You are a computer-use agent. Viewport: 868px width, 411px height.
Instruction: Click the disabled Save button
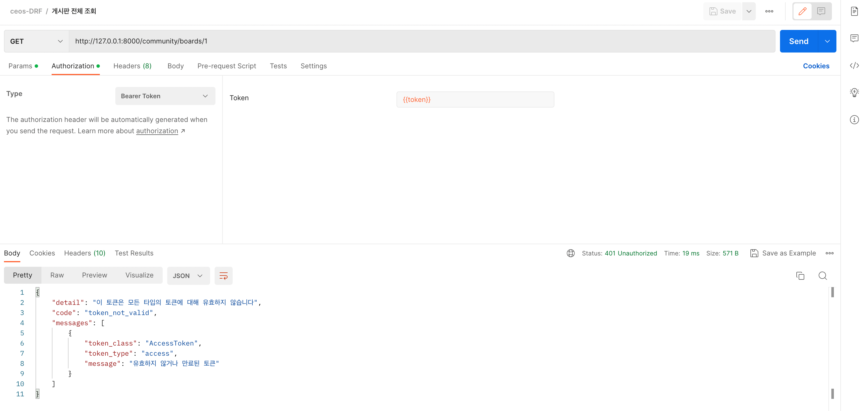[x=722, y=11]
